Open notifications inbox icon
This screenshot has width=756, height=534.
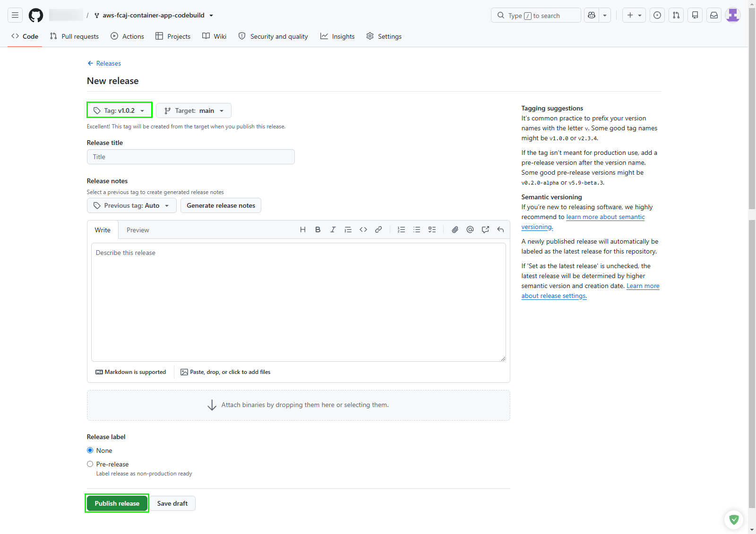coord(714,15)
